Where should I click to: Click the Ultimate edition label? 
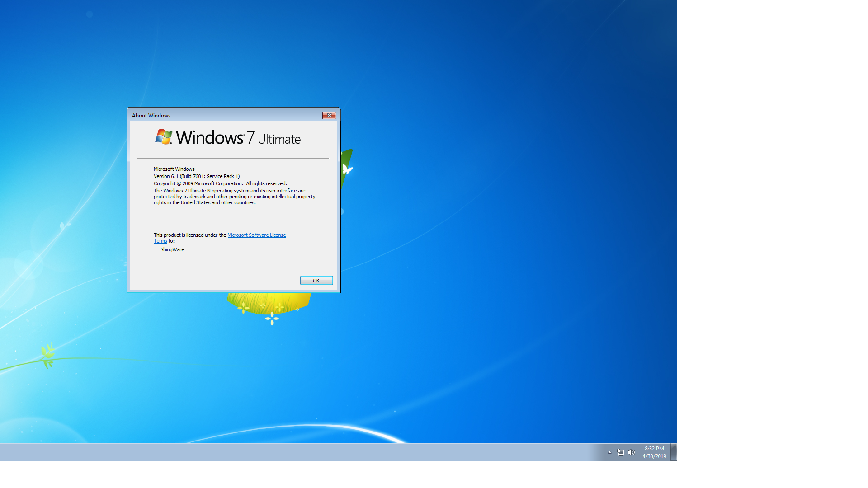pos(279,139)
